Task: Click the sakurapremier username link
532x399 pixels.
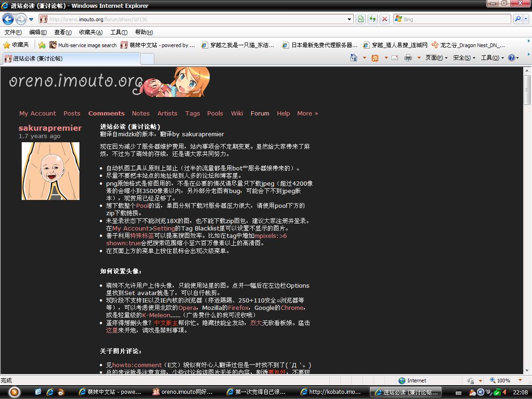Action: [50, 128]
